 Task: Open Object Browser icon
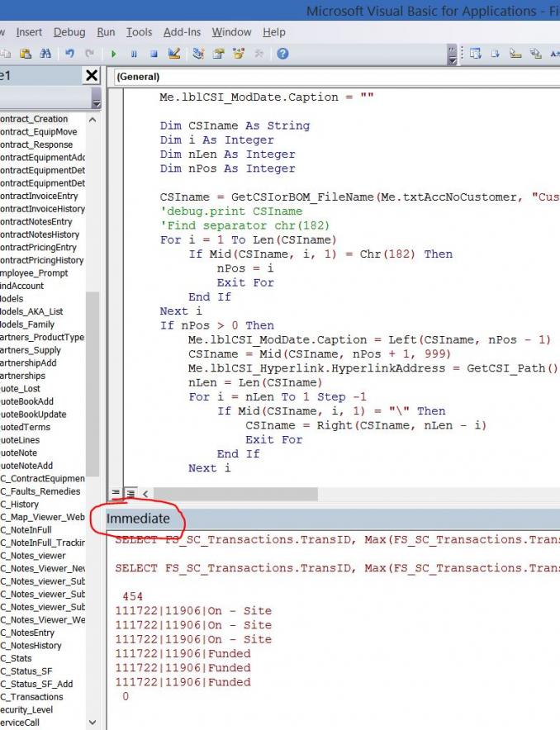239,54
